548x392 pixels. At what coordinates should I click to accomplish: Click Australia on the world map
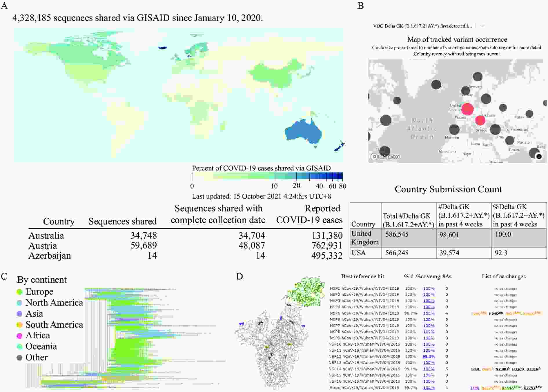coord(303,132)
